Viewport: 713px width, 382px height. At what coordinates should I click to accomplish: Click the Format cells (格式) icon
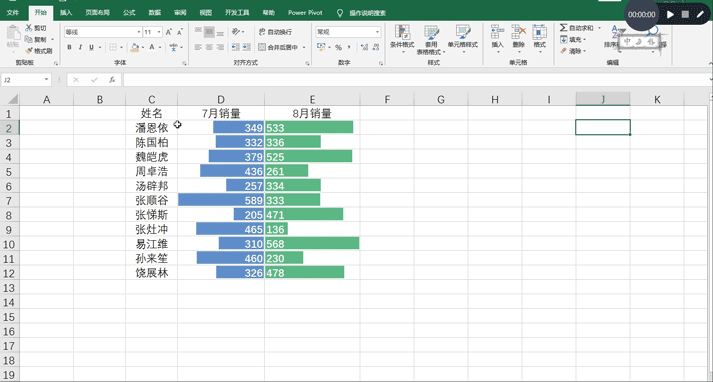pyautogui.click(x=539, y=32)
